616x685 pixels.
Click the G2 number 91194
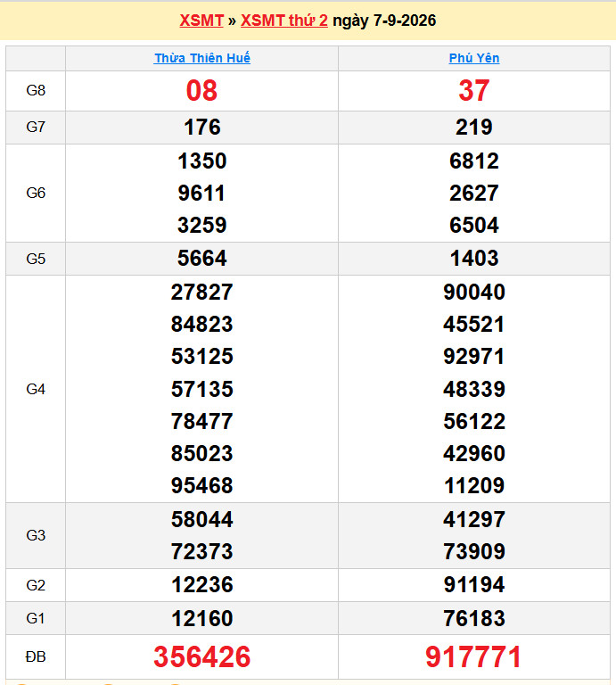tap(474, 584)
